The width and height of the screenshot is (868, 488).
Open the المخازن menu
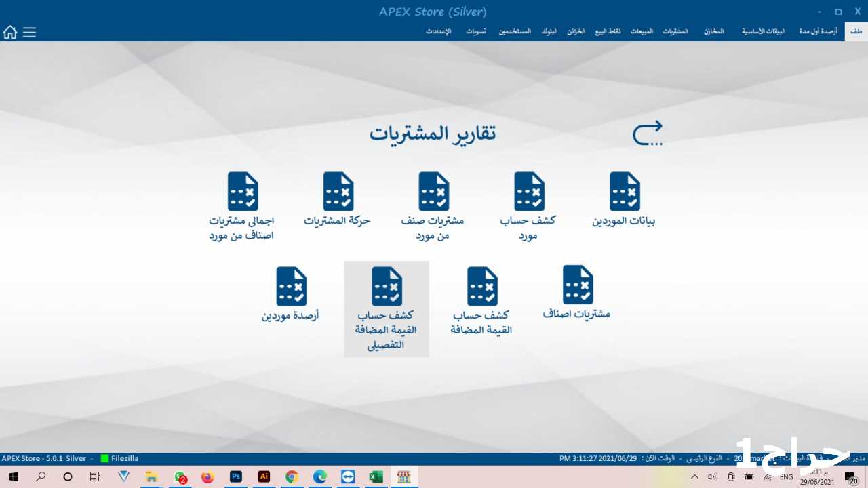click(x=713, y=32)
